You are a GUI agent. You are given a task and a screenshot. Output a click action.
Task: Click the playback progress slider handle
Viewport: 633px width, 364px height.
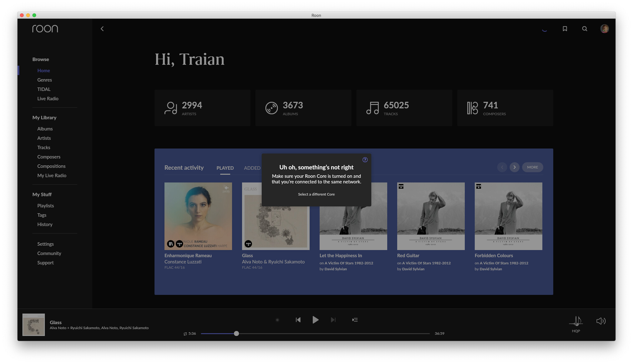coord(236,333)
